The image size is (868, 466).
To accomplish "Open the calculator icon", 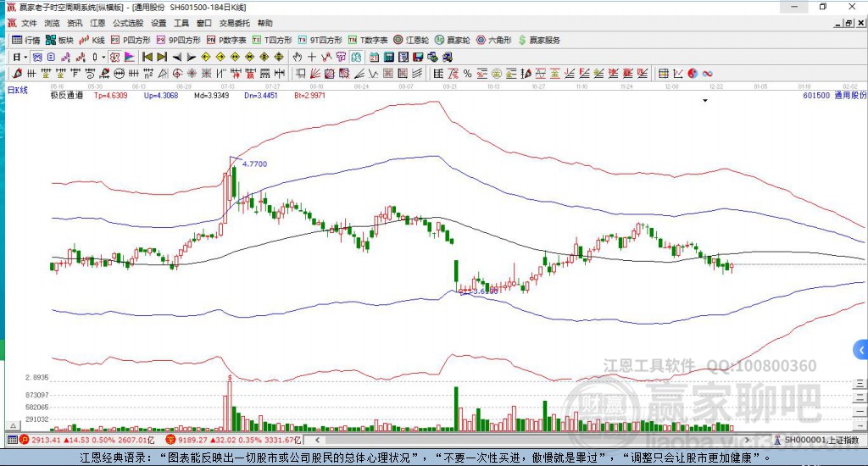I will [388, 57].
